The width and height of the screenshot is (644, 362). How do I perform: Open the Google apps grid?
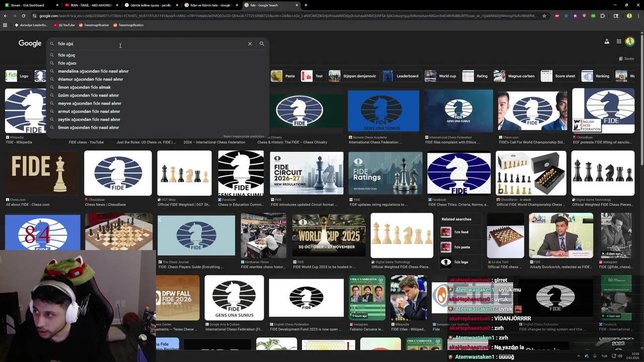[619, 42]
